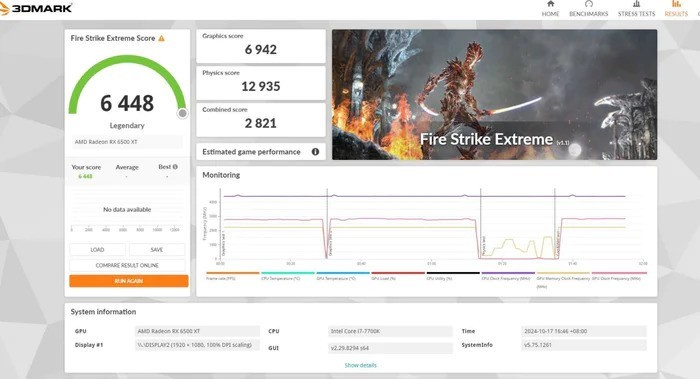Click COMPARE RESULT ONLINE
The height and width of the screenshot is (379, 700).
point(127,265)
